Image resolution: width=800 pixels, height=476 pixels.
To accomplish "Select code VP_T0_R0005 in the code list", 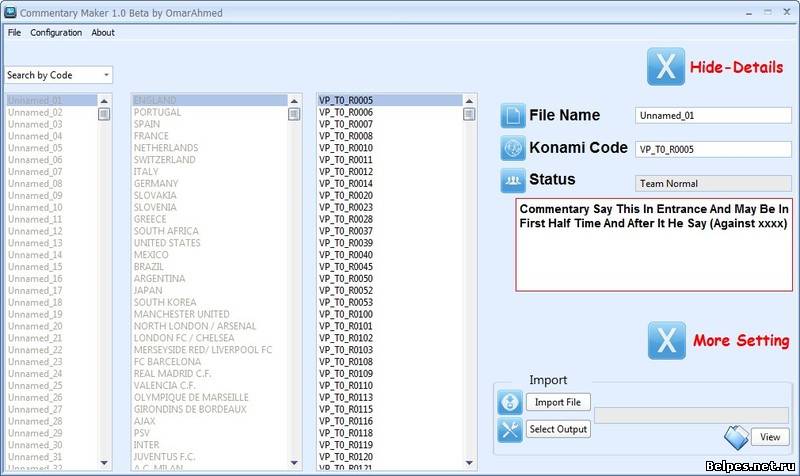I will pyautogui.click(x=390, y=100).
